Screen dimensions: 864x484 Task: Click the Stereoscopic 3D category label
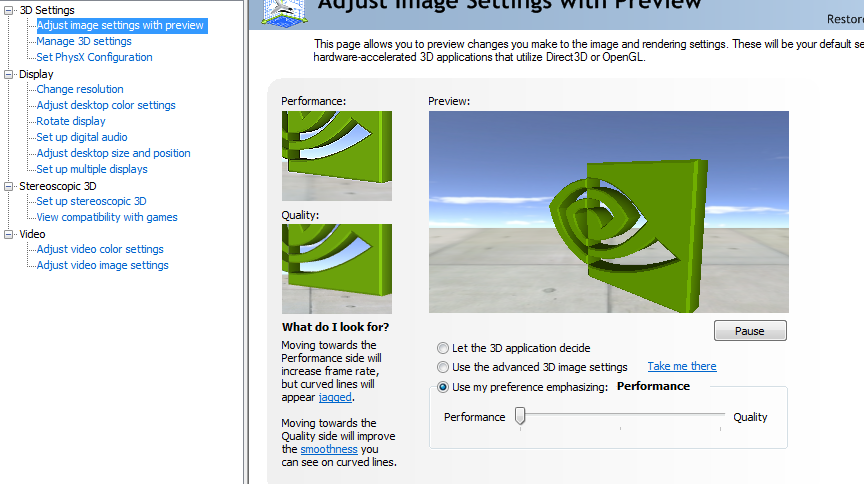57,186
